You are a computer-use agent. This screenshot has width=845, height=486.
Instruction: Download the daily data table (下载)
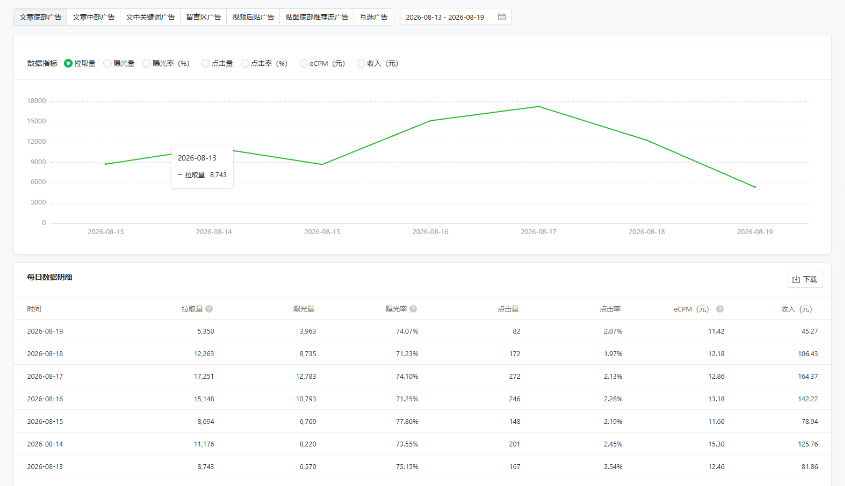pos(805,279)
